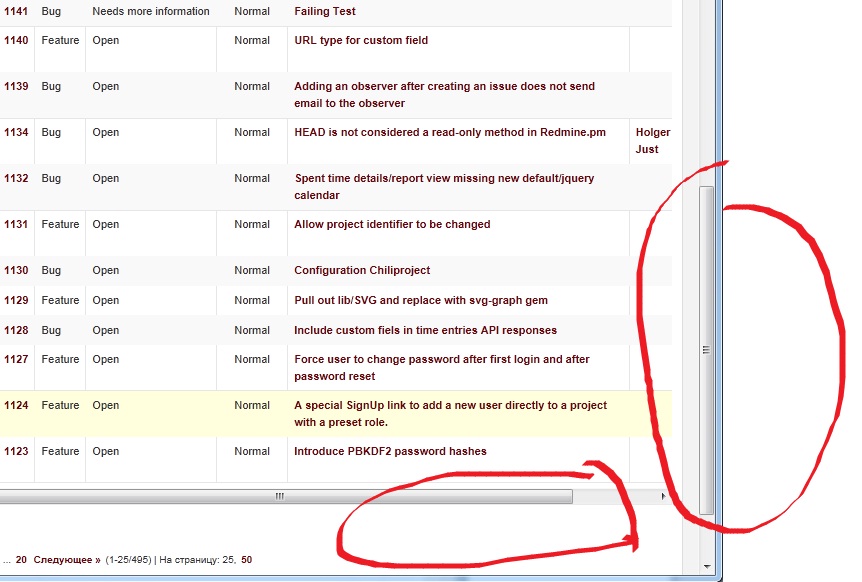Click 'Needs more information' status of 1141

coord(151,11)
